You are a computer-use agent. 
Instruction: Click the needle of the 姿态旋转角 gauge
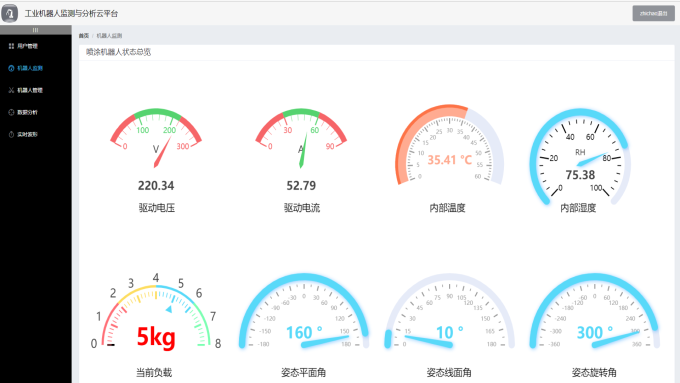pyautogui.click(x=616, y=339)
